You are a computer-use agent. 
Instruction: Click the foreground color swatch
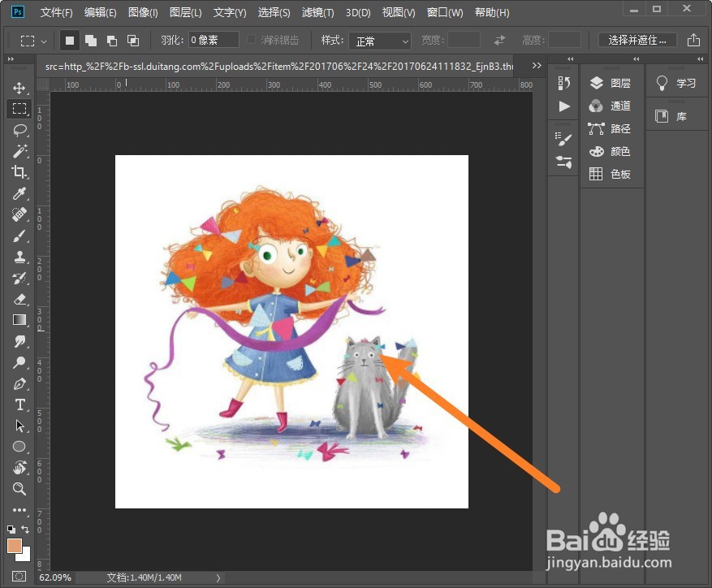[14, 546]
